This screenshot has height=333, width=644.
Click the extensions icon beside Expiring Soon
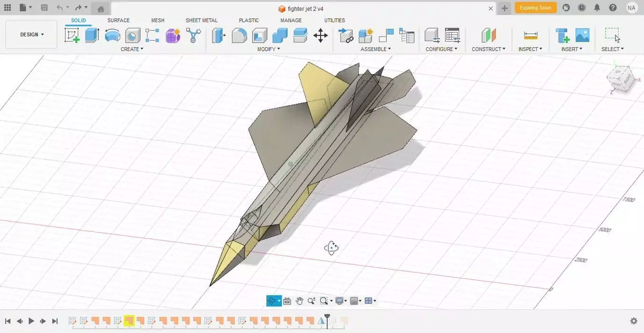click(x=566, y=7)
